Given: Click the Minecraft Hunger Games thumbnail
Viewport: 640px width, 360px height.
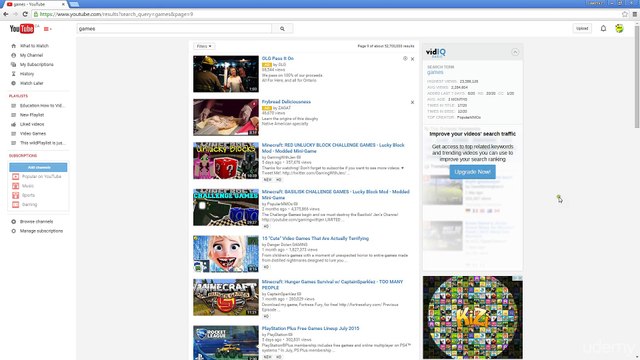Looking at the screenshot, I should pos(226,297).
